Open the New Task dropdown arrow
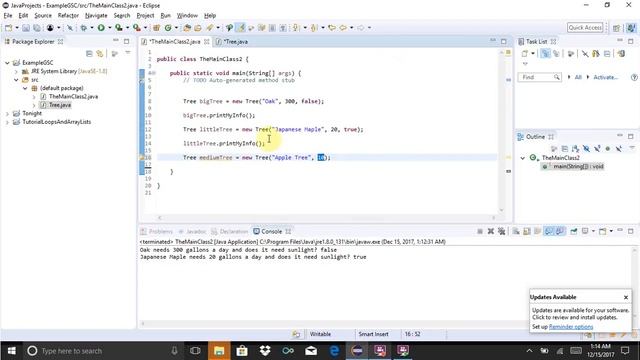The height and width of the screenshot is (360, 640). [x=533, y=53]
